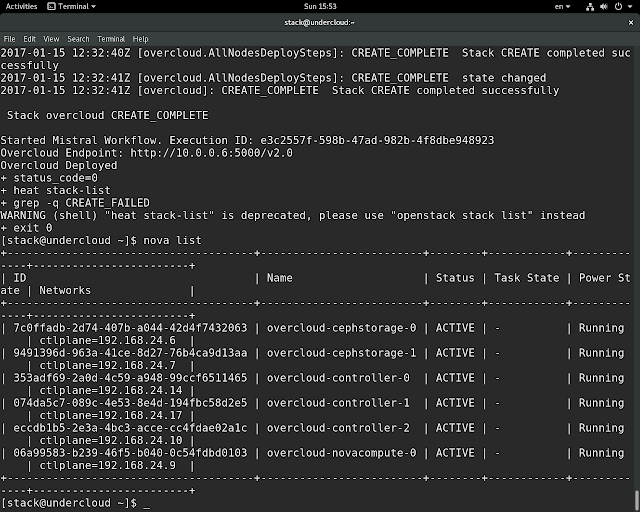Click the overcloud-cephstorage-1 name
Image resolution: width=640 pixels, height=512 pixels.
342,353
